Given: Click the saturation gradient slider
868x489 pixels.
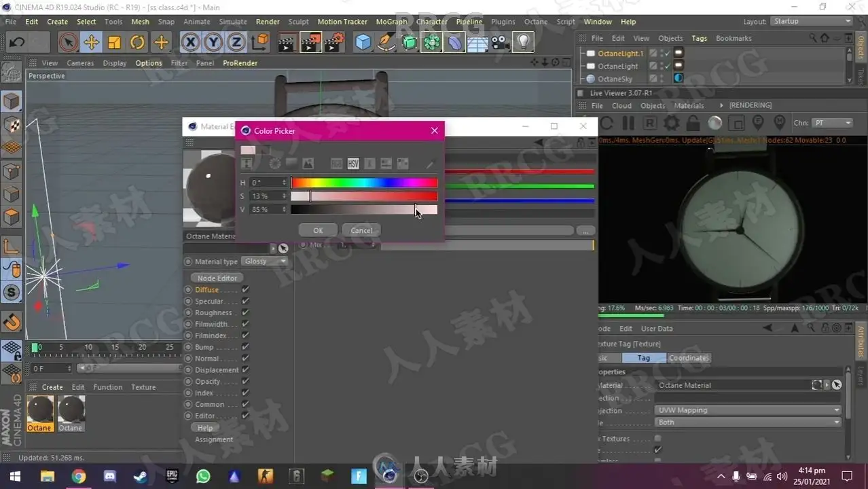Looking at the screenshot, I should point(364,196).
